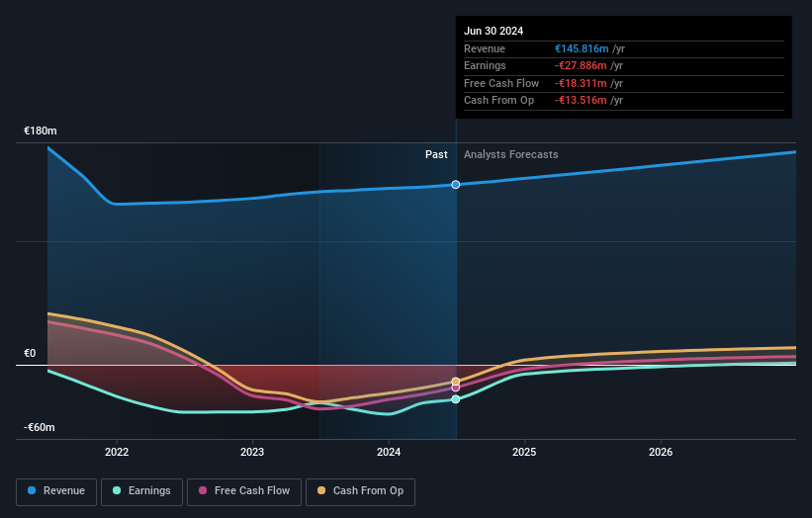Click the 2026 x-axis label

pos(661,452)
